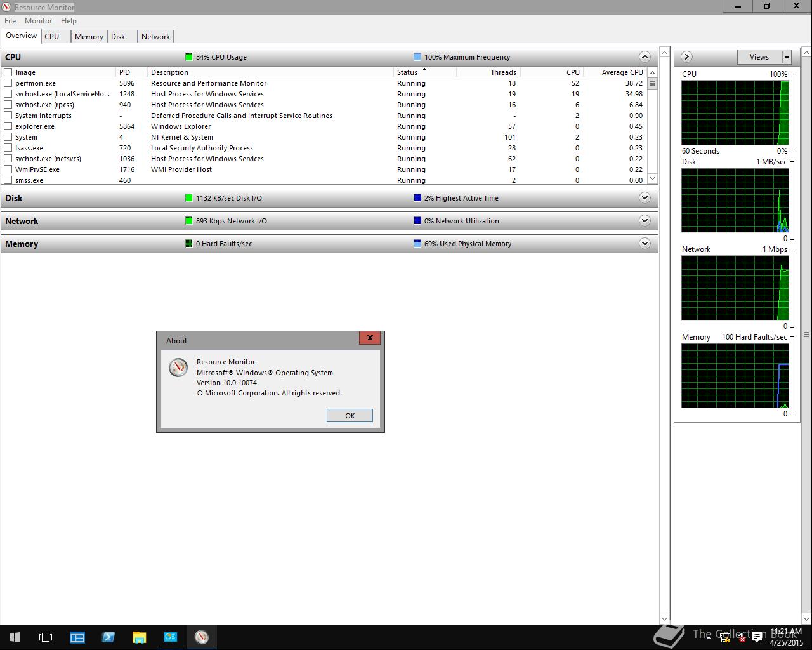Click the Views button

tap(759, 57)
